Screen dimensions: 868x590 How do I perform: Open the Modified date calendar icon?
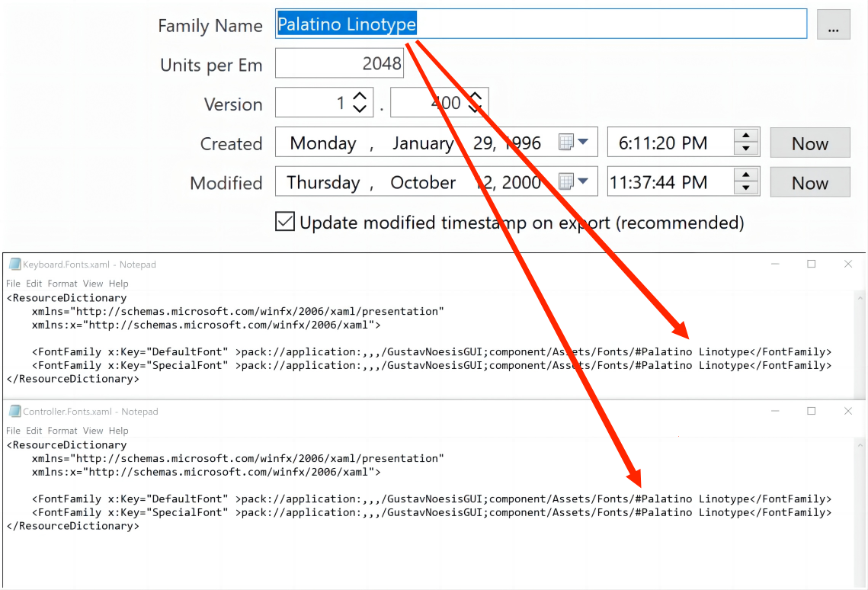(565, 181)
